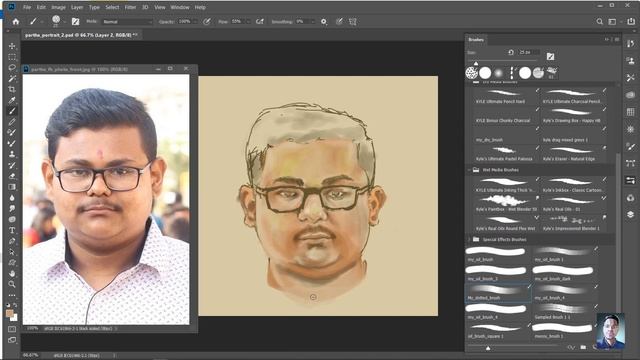640x360 pixels.
Task: Select the Move tool
Action: tap(12, 46)
